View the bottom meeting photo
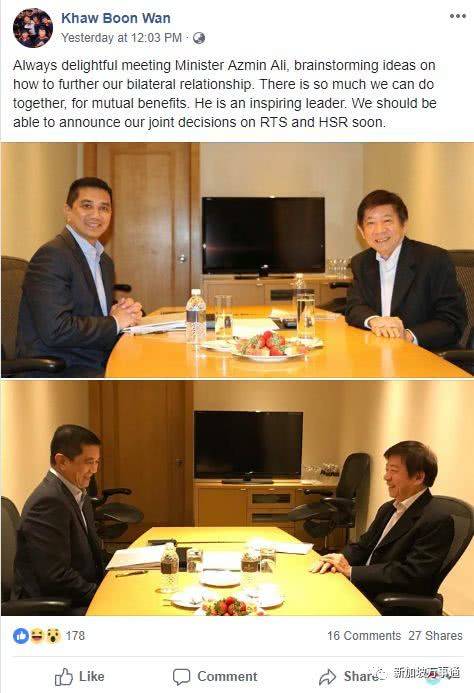The height and width of the screenshot is (693, 474). (x=237, y=498)
